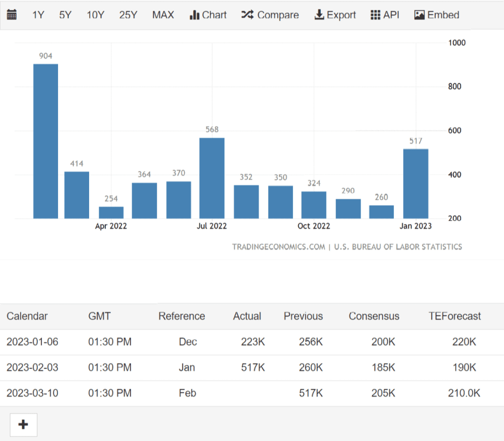Click the Calendar column header

tap(27, 316)
